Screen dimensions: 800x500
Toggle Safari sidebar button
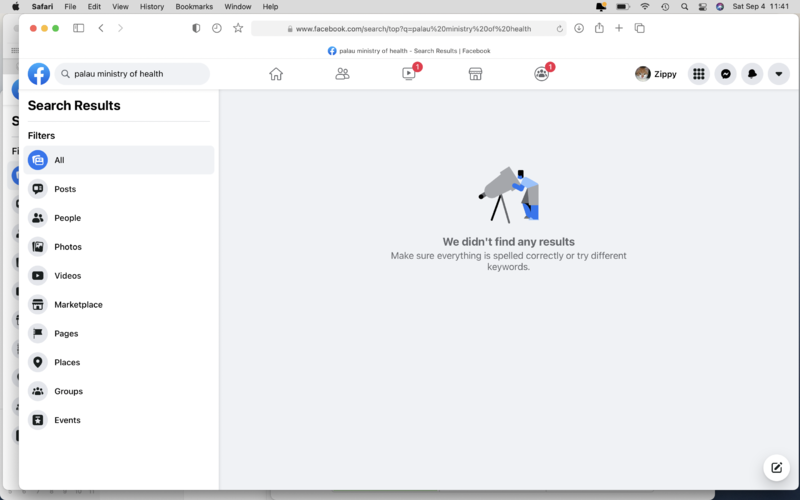(x=79, y=28)
